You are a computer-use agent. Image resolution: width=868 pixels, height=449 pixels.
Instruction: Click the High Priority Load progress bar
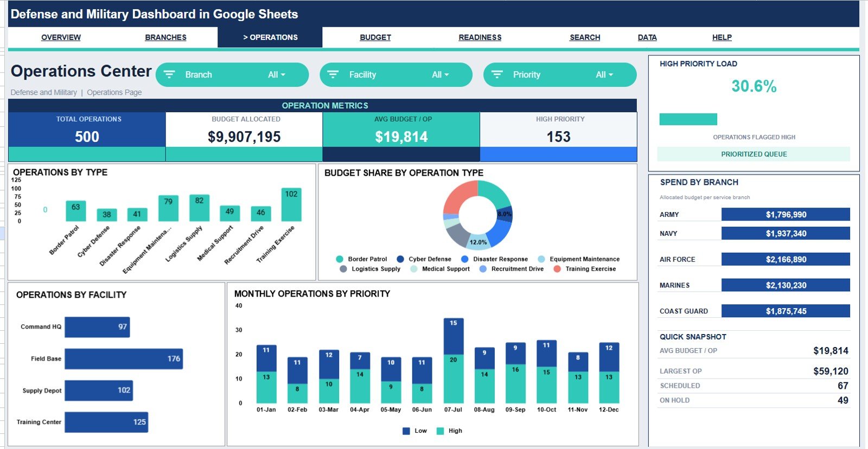(688, 119)
